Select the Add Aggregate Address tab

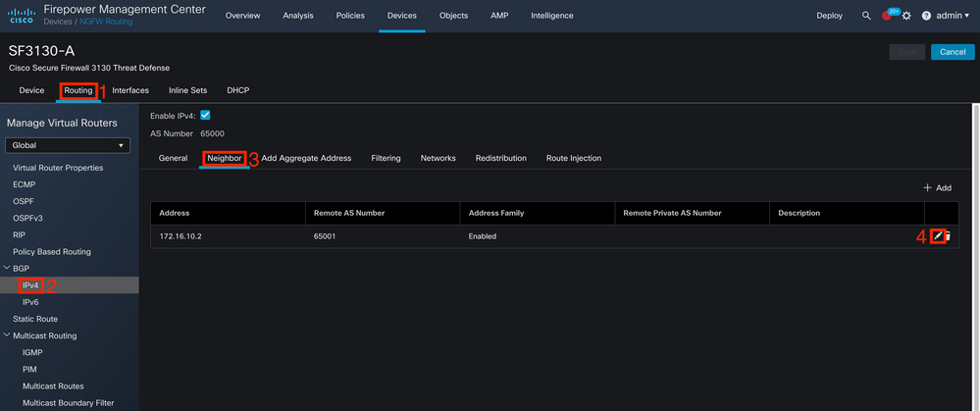click(306, 158)
